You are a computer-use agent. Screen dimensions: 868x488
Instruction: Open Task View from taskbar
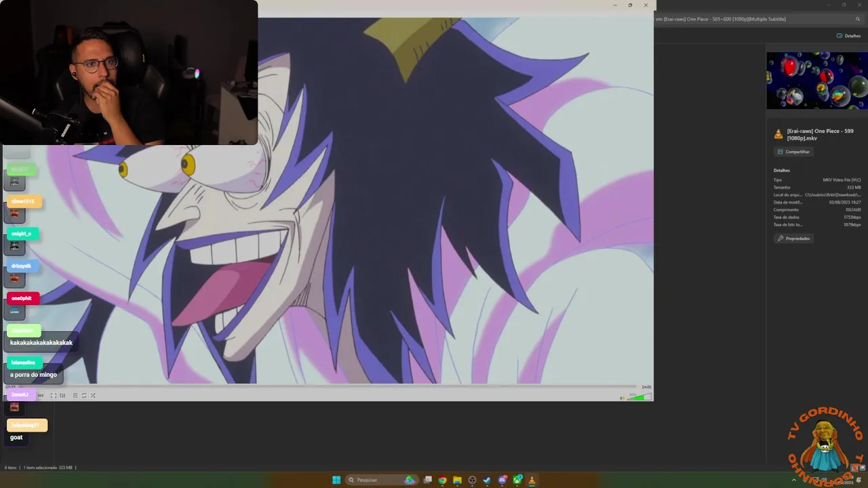[428, 480]
